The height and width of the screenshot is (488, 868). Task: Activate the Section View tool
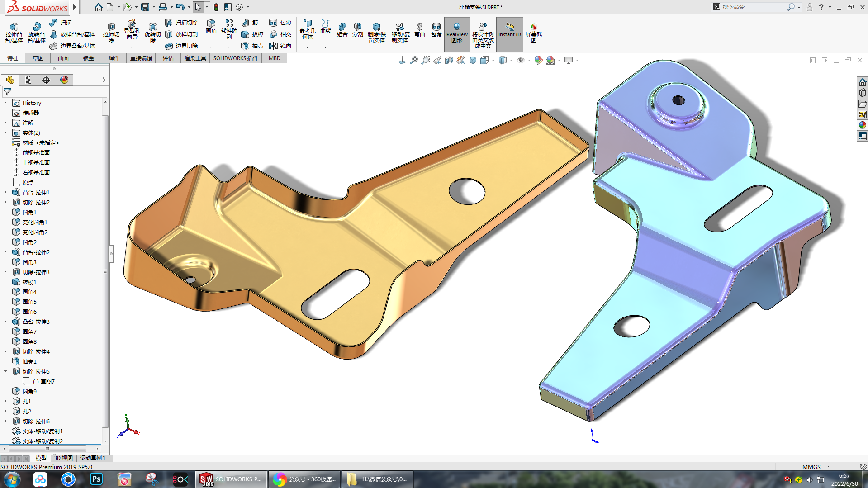[x=449, y=60]
